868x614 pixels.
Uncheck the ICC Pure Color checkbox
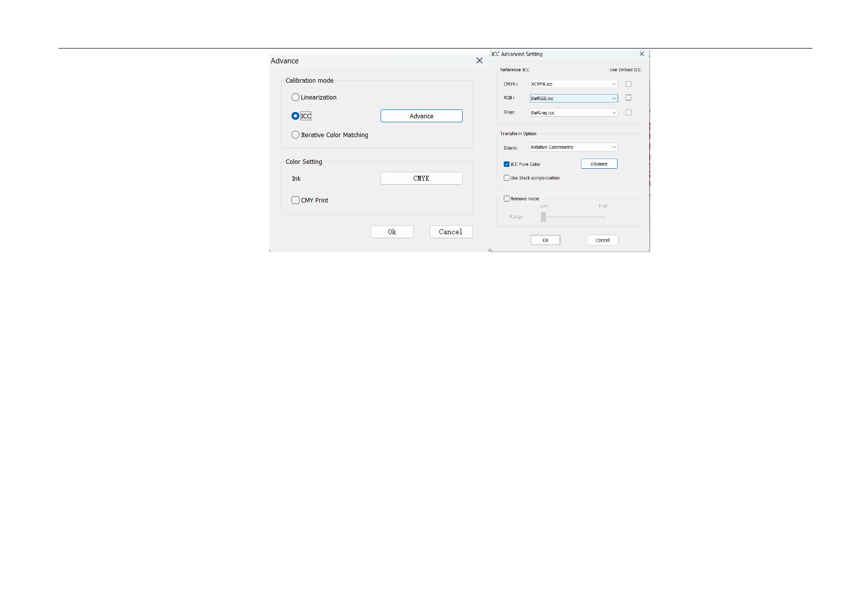point(507,164)
